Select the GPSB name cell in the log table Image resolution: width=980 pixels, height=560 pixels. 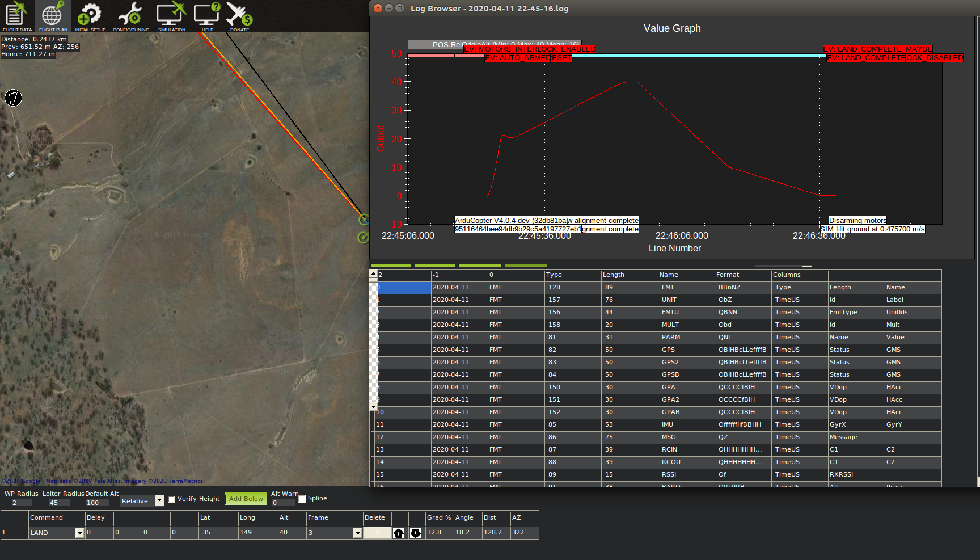[x=686, y=375]
